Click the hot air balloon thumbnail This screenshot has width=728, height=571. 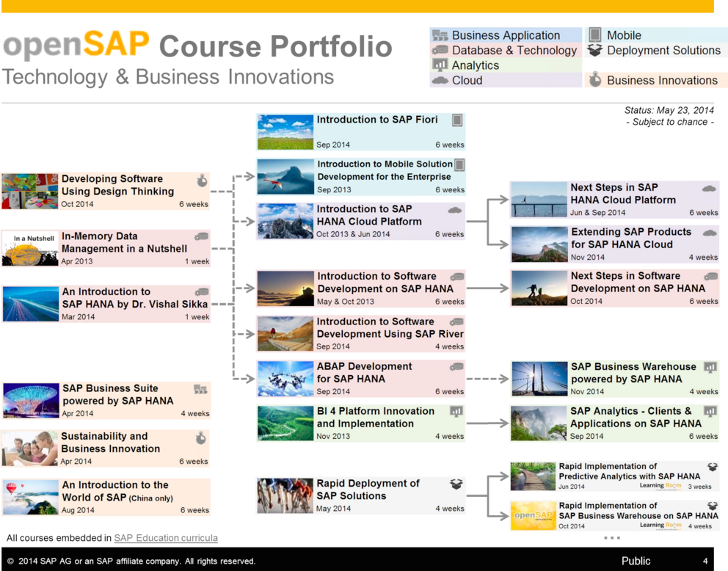pos(30,498)
